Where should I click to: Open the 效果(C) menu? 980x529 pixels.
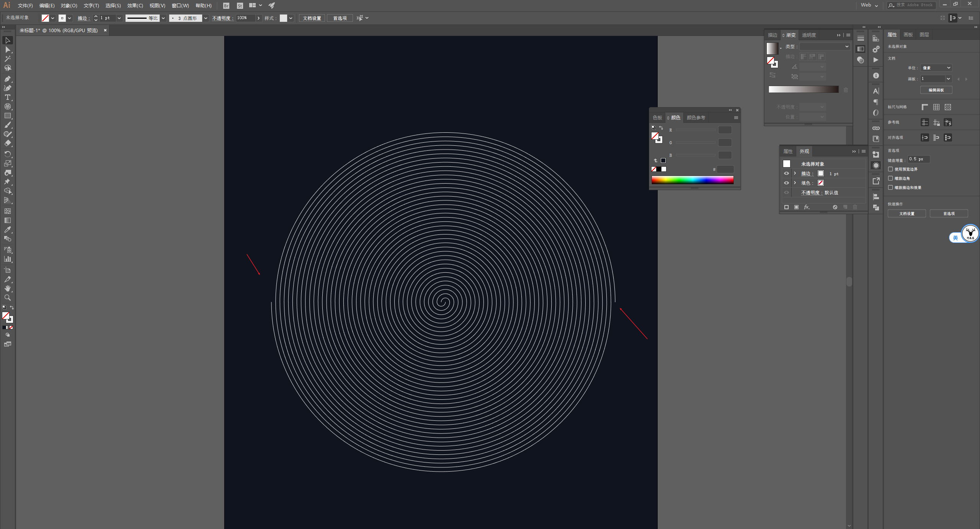pyautogui.click(x=135, y=5)
